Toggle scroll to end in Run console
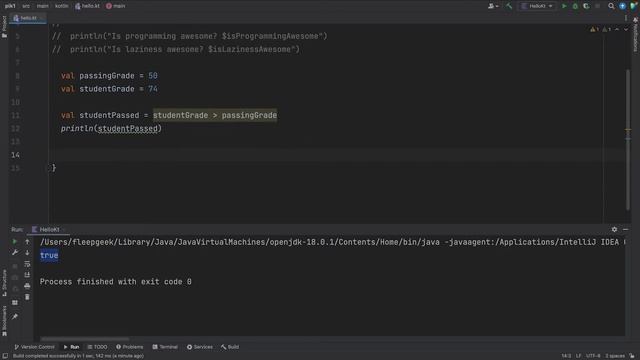The width and height of the screenshot is (640, 360). (27, 275)
